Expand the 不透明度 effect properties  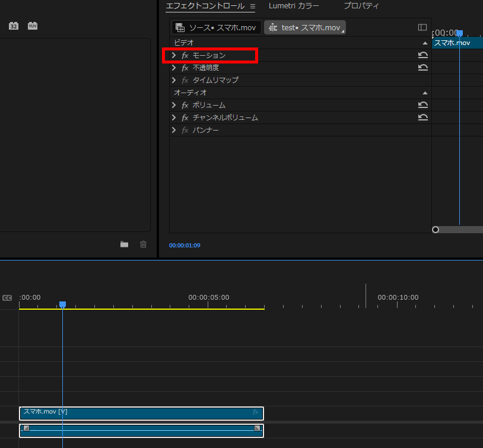click(174, 68)
